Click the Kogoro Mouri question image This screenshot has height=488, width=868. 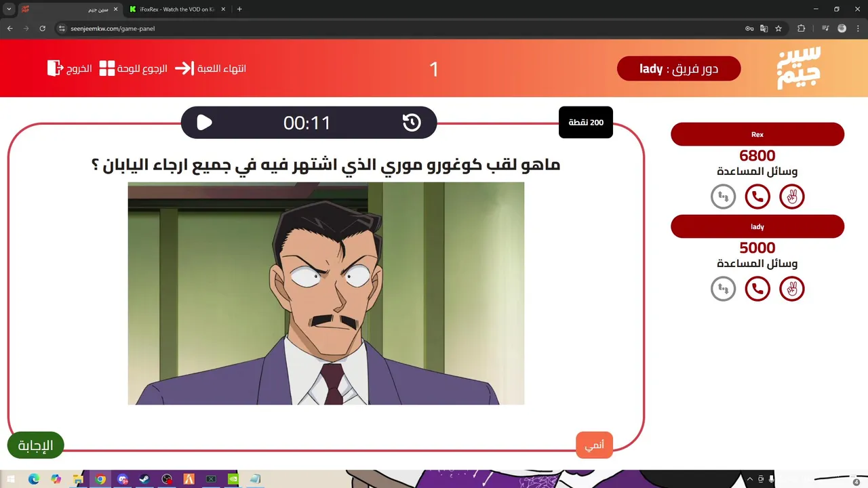pos(326,293)
